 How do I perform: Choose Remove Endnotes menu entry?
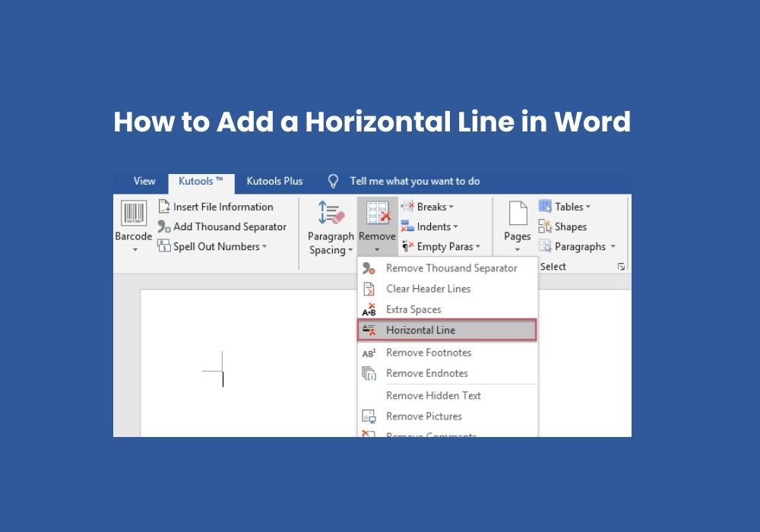click(x=448, y=374)
